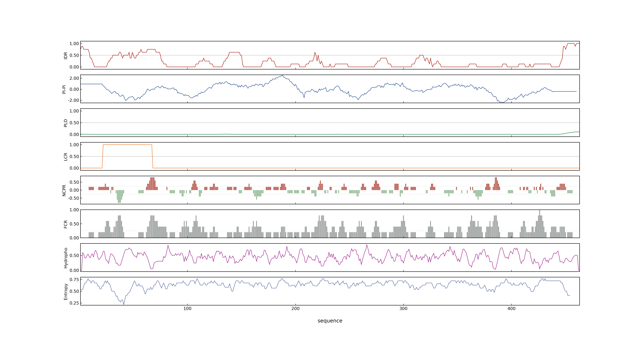
Task: Click the 300 x-axis tick label
Action: point(403,309)
